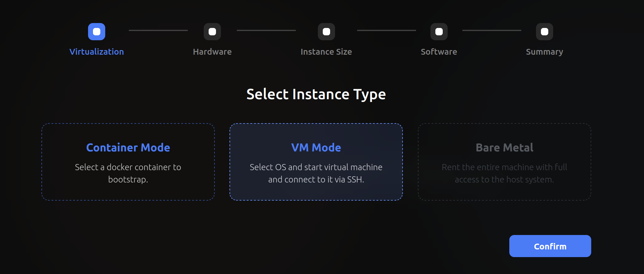Viewport: 644px width, 274px height.
Task: Select the Container Mode title
Action: (x=128, y=147)
